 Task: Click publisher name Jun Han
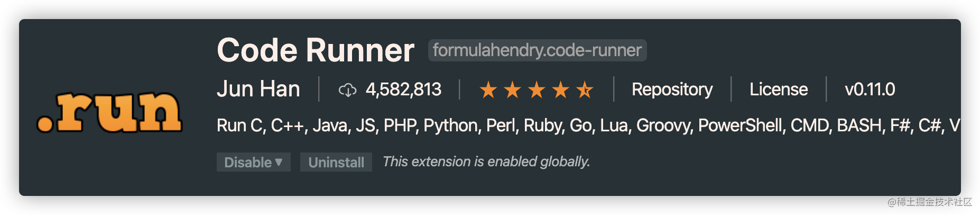coord(258,89)
